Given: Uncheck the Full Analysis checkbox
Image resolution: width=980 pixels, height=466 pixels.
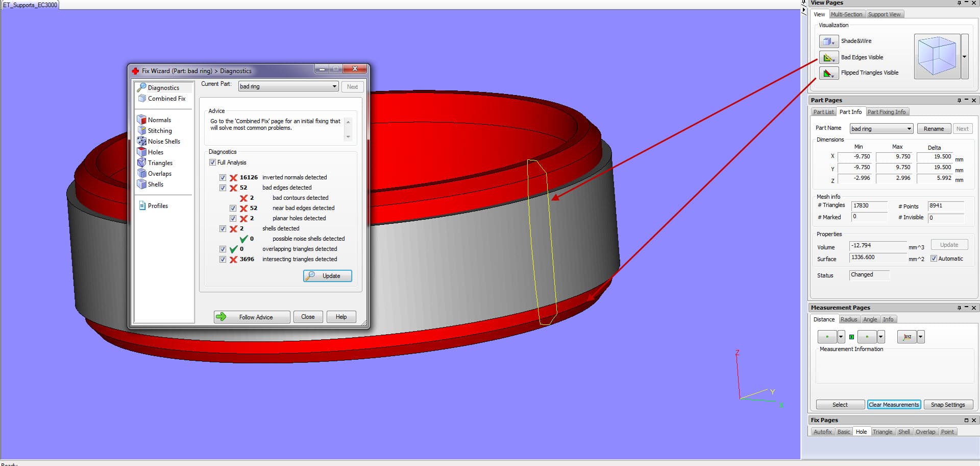Looking at the screenshot, I should coord(212,162).
